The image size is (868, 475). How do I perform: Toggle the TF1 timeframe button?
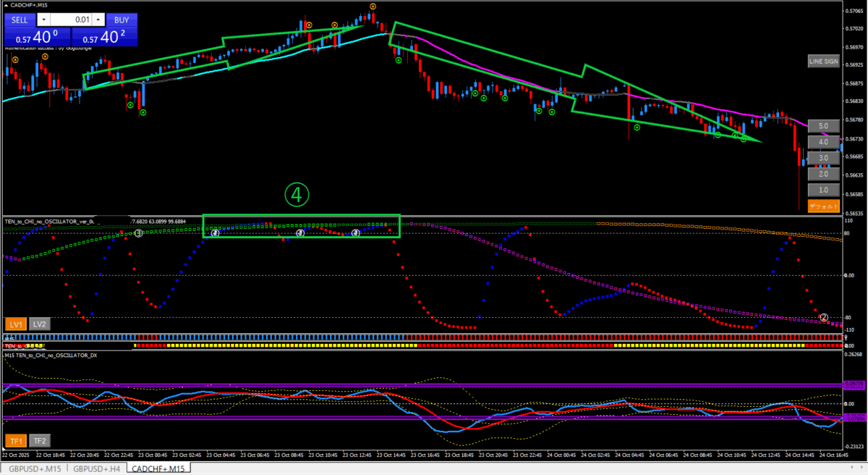tap(16, 440)
